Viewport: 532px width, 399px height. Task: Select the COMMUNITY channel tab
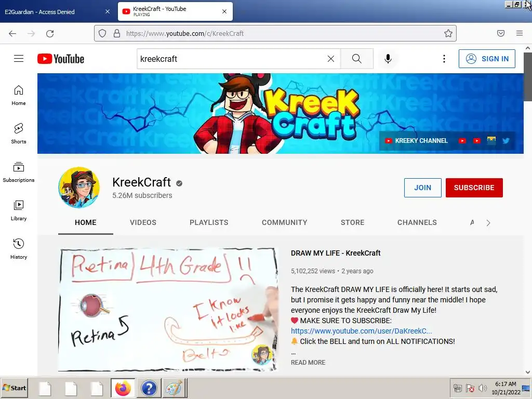(x=284, y=222)
